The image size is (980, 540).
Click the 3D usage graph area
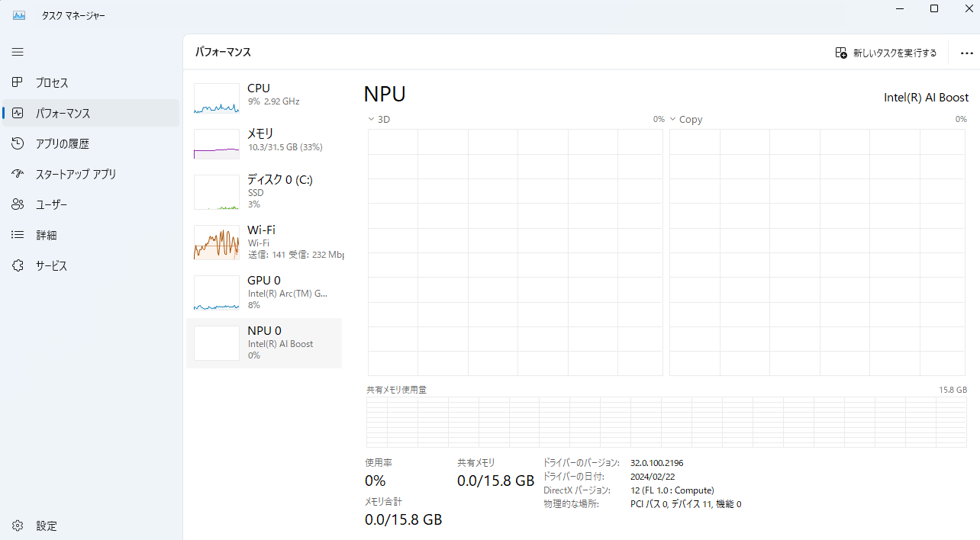(515, 252)
